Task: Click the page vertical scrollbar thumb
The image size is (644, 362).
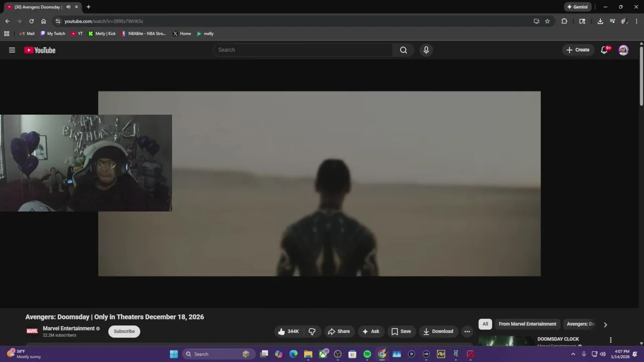Action: click(641, 75)
